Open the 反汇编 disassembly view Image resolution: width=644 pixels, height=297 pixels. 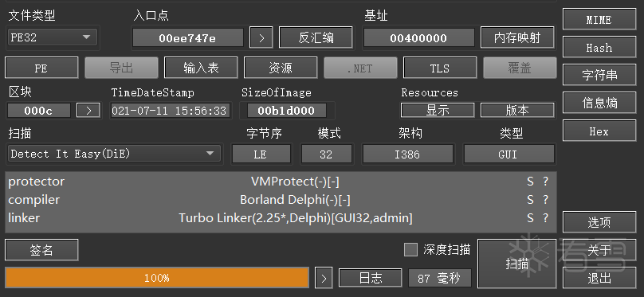316,37
